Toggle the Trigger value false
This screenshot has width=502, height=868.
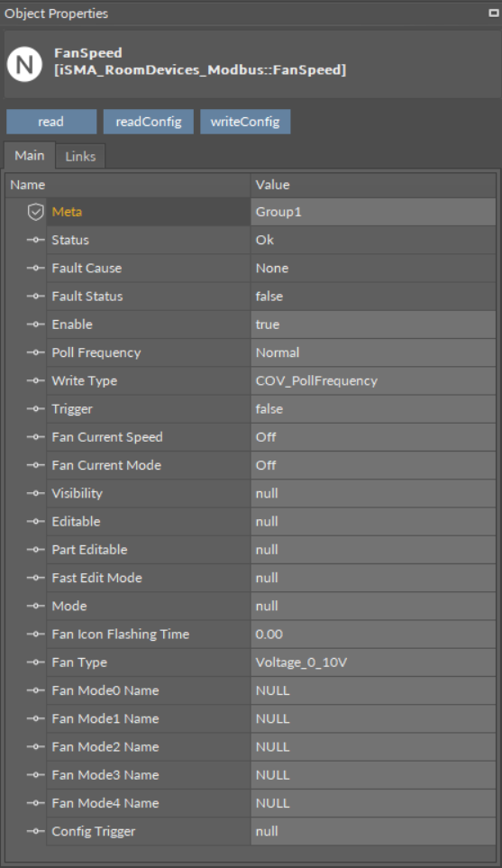pos(373,409)
